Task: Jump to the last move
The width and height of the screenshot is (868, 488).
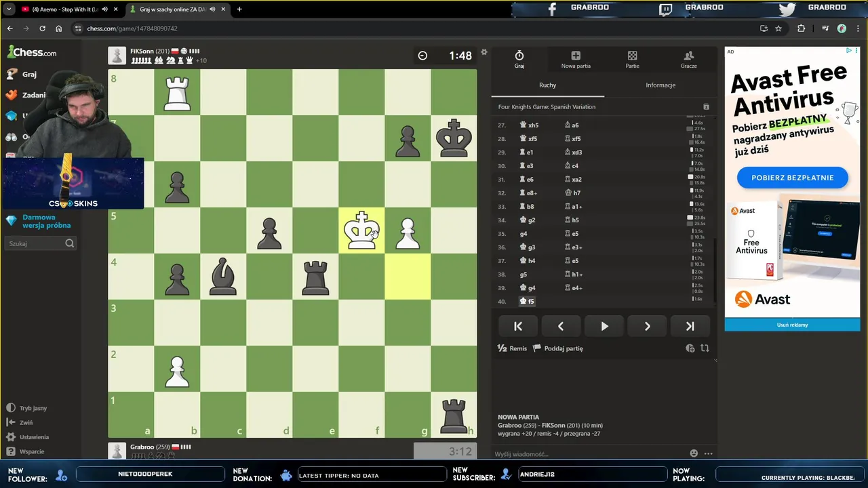Action: (690, 326)
